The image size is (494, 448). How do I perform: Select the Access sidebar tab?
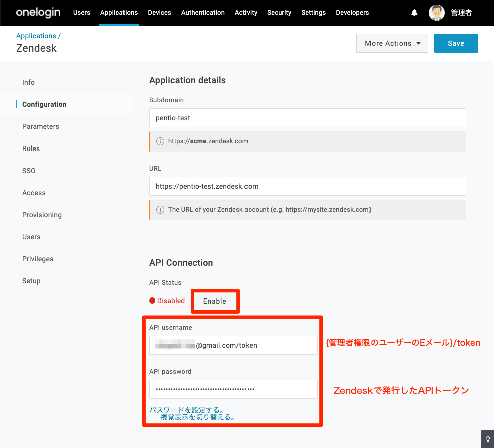click(34, 193)
